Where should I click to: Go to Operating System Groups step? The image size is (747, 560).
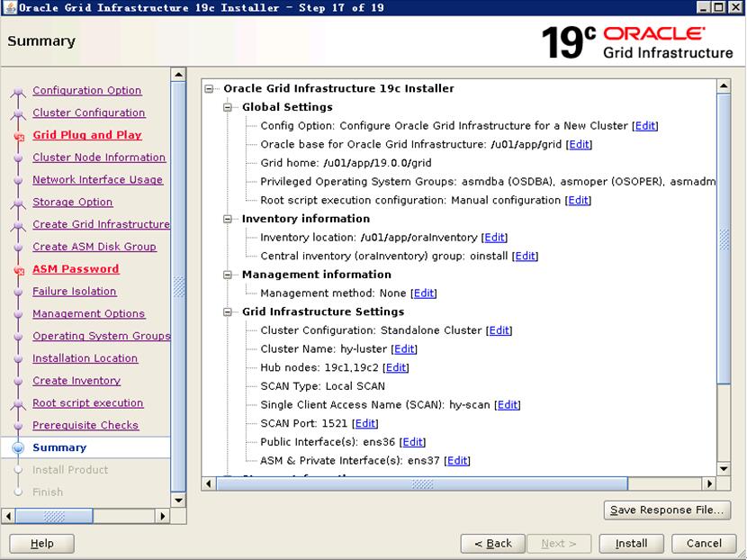101,336
